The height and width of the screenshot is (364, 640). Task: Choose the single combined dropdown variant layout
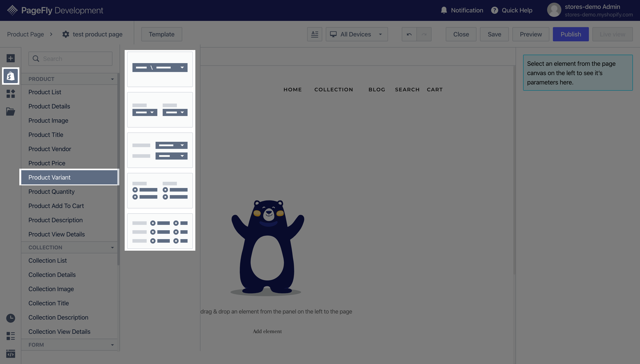[160, 69]
